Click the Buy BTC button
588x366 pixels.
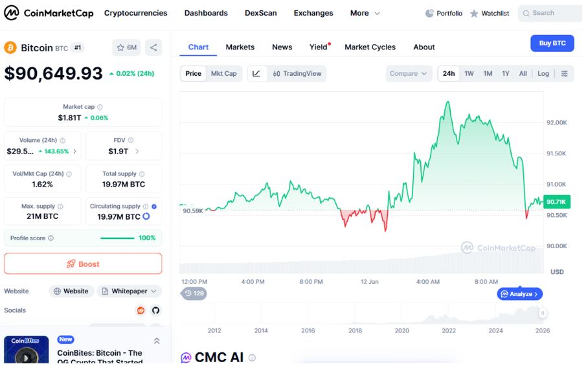(x=552, y=43)
